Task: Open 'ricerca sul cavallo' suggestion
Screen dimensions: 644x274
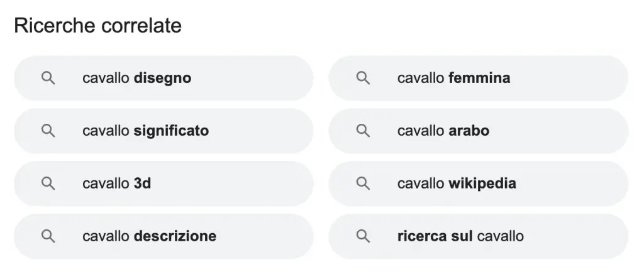Action: click(x=479, y=236)
